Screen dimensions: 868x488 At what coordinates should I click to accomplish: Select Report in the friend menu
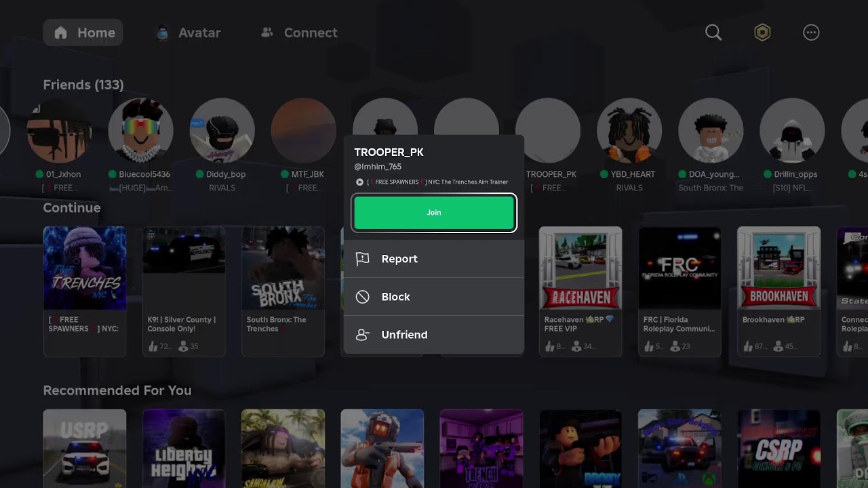tap(434, 259)
